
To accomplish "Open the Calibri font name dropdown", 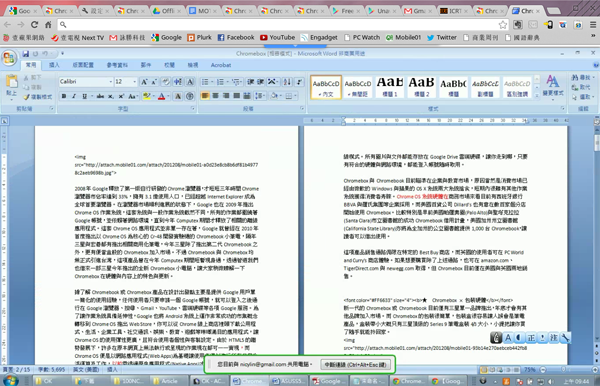I will (111, 81).
